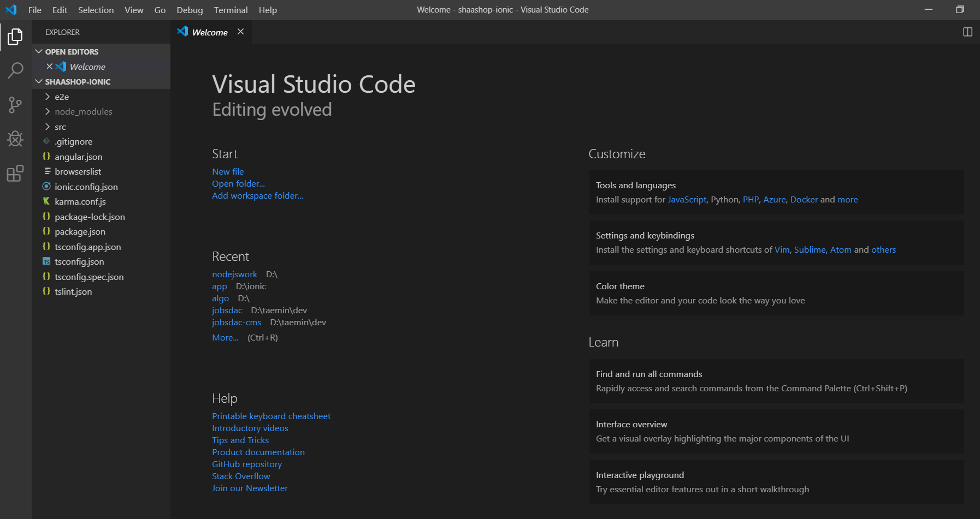Open the Explorer view in activity bar
The image size is (980, 519).
[x=15, y=37]
